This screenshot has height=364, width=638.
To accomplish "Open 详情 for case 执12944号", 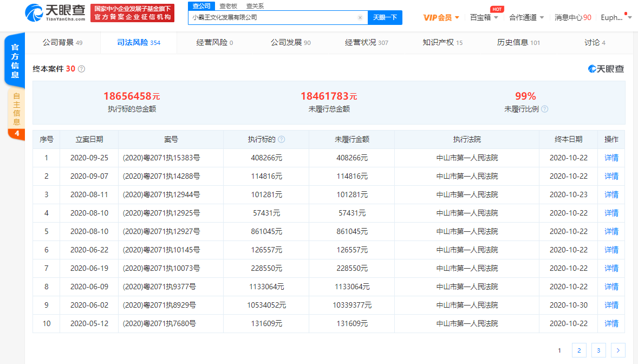I will (611, 194).
